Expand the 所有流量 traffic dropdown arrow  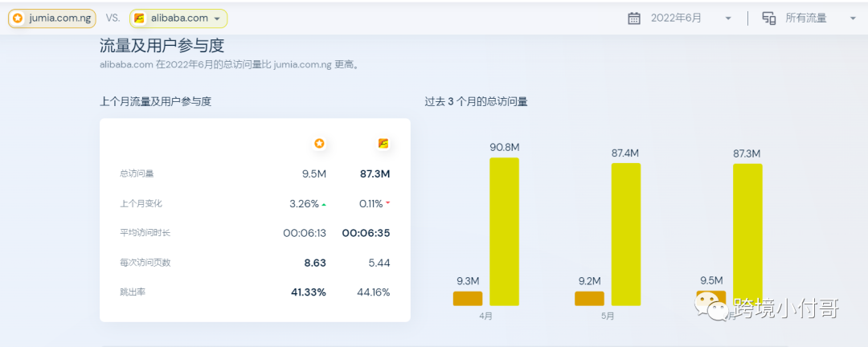click(x=853, y=18)
